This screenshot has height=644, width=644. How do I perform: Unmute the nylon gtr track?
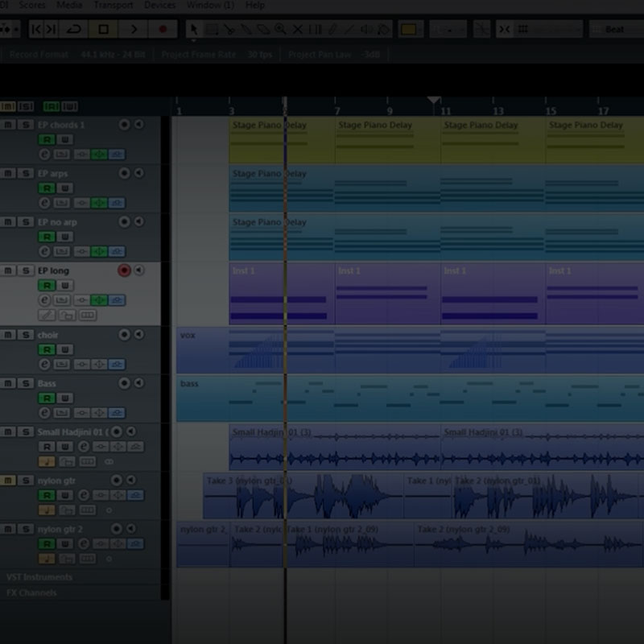point(8,481)
